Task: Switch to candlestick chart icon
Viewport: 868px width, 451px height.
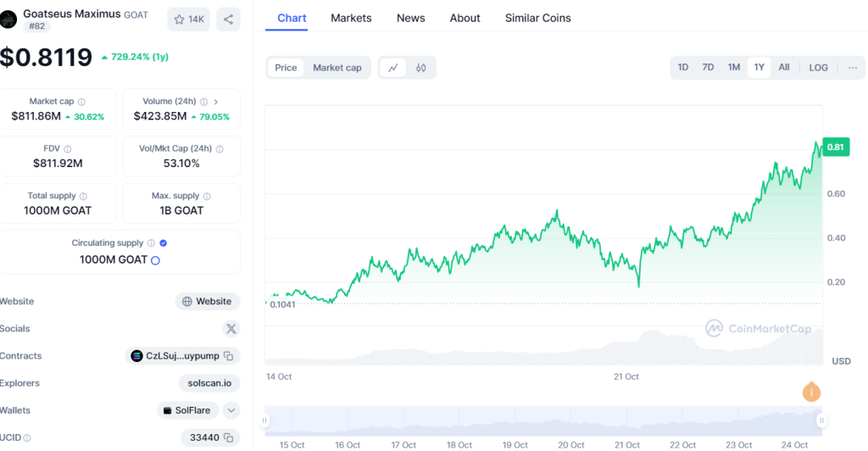Action: (420, 68)
